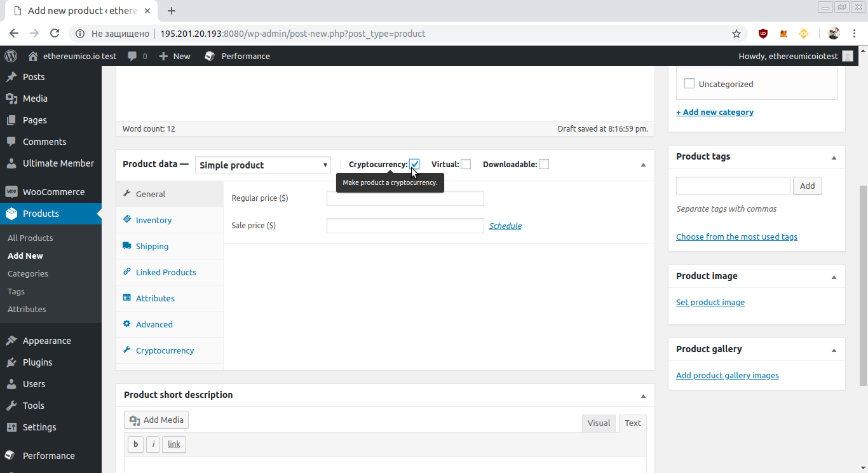
Task: Click Choose from the most used tags
Action: pyautogui.click(x=736, y=236)
